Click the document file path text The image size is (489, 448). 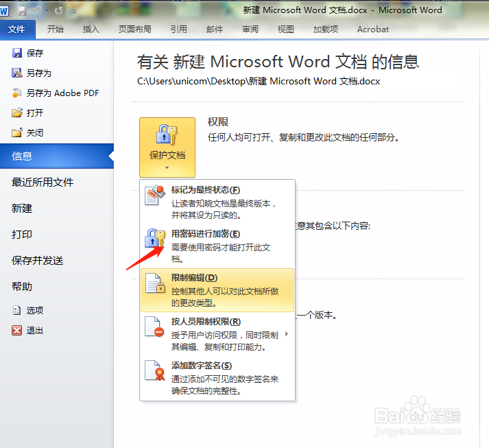tap(259, 82)
